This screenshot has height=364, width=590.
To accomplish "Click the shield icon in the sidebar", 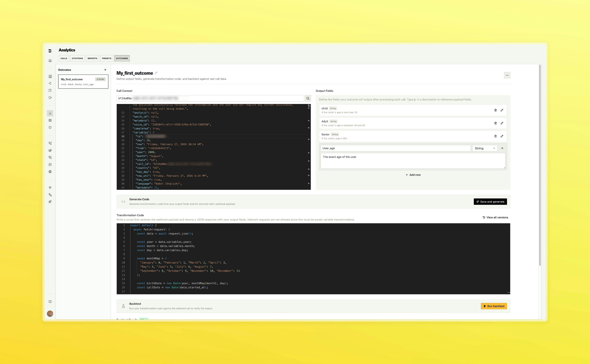I will click(x=50, y=128).
